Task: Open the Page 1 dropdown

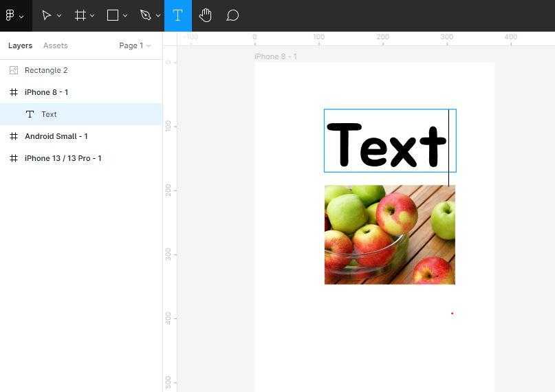Action: pos(135,45)
